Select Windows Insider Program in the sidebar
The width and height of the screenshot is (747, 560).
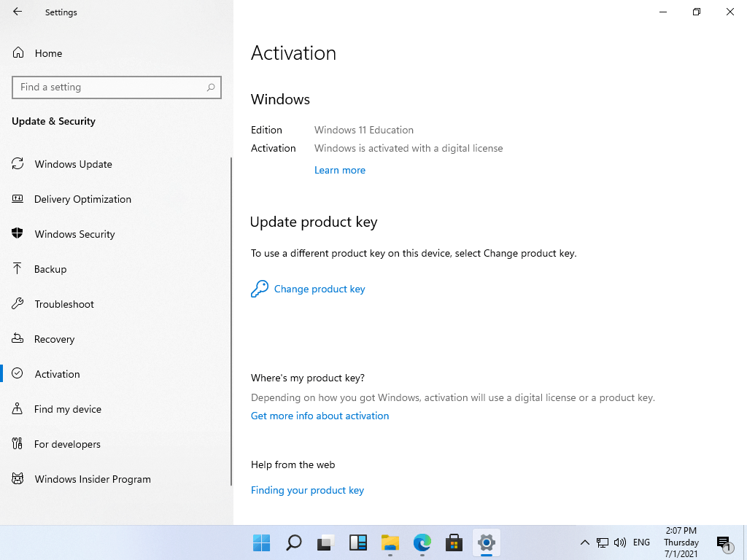(x=18, y=479)
